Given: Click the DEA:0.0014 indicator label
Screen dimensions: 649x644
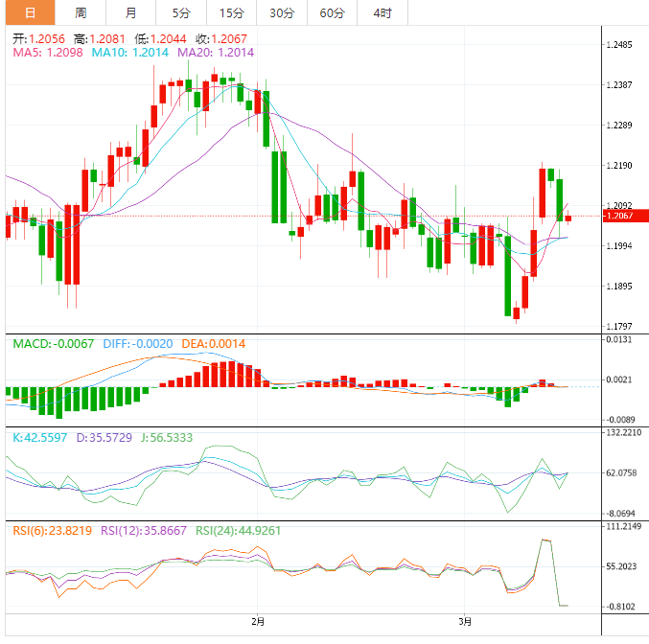Looking at the screenshot, I should coord(213,344).
